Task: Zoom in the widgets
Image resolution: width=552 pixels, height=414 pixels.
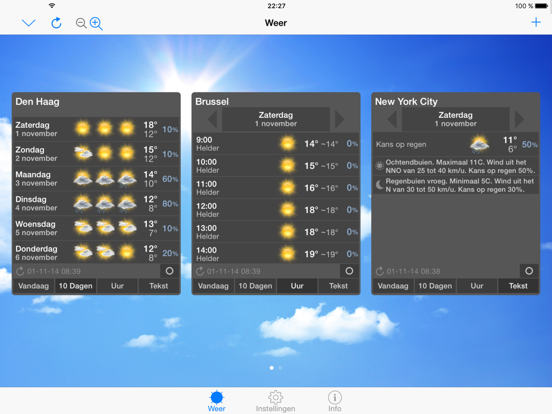Action: [96, 24]
